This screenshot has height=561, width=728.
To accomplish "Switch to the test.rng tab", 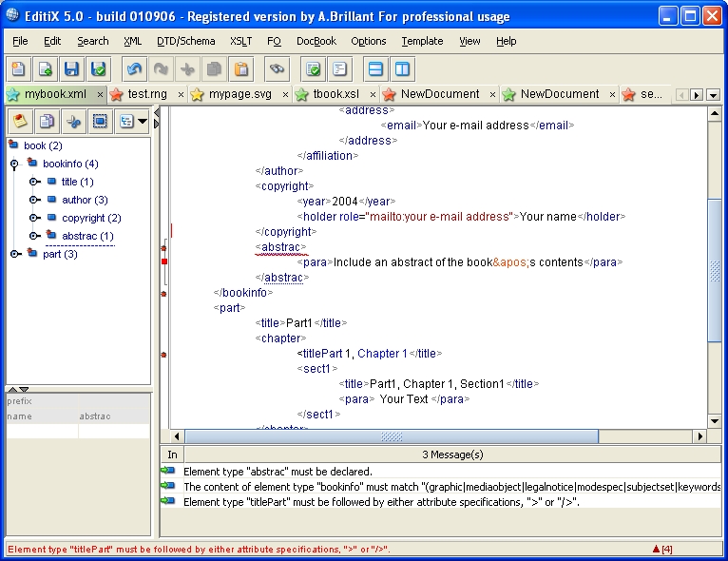I will coord(147,94).
